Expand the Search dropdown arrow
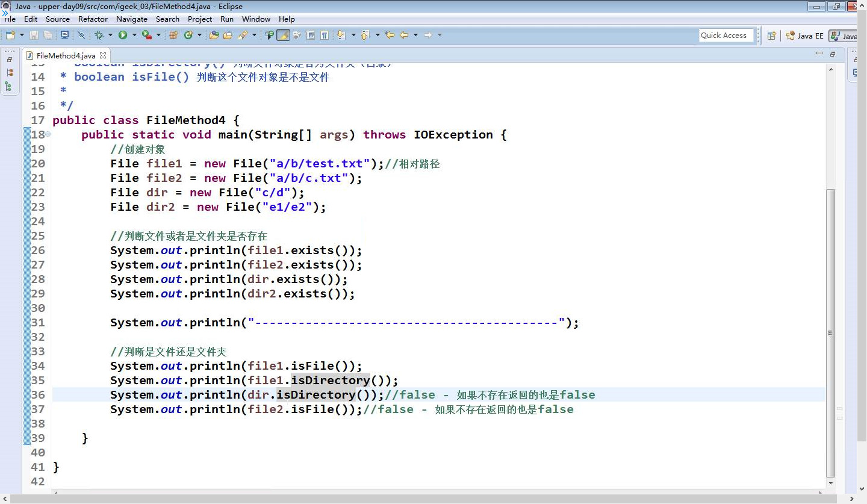Screen dimensions: 867x504 point(254,35)
